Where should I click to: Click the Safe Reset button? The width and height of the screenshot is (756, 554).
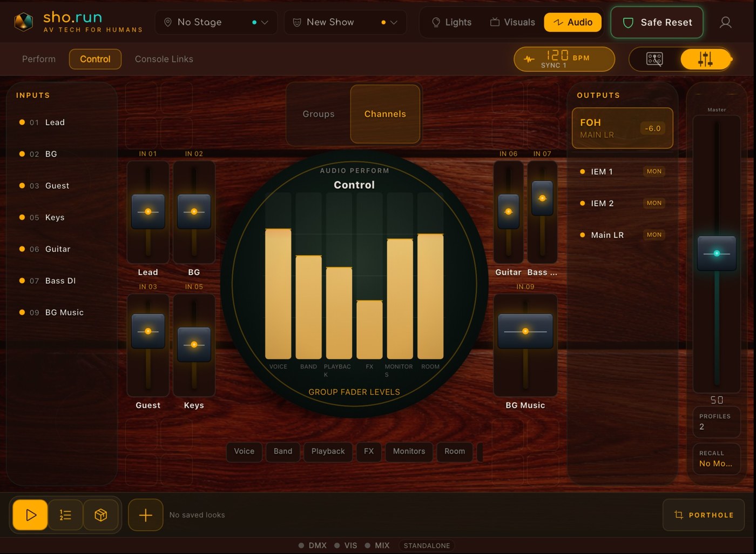tap(657, 22)
